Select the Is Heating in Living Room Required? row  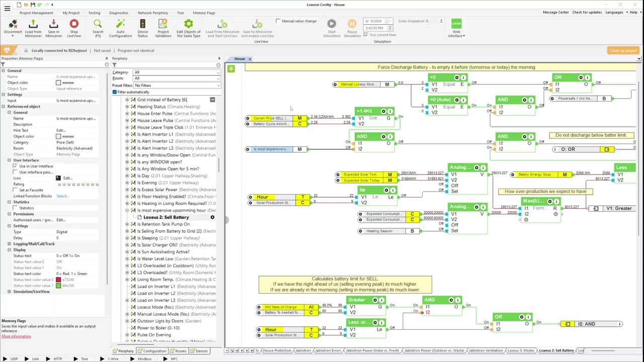(172, 204)
